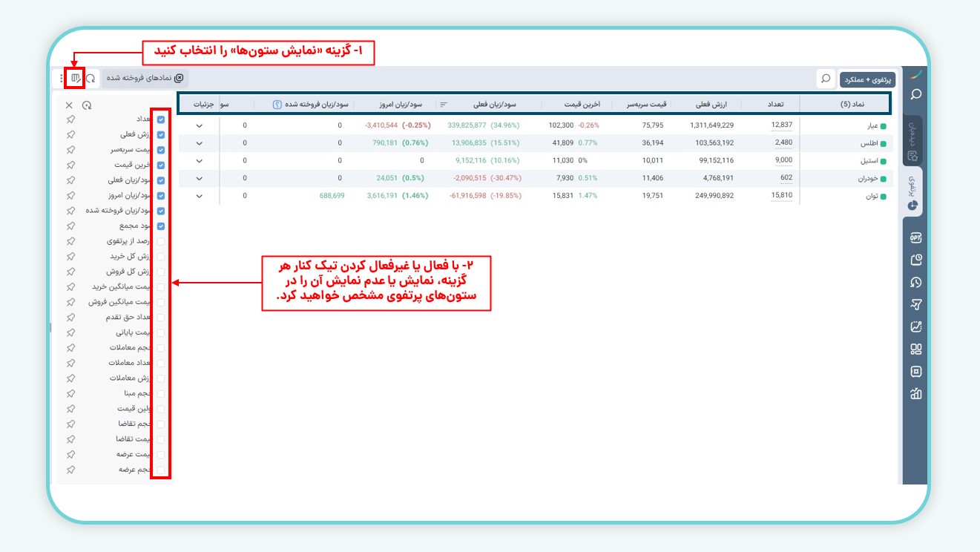Viewport: 980px width, 552px height.
Task: Pin the سود/زیان امروز column
Action: pyautogui.click(x=70, y=196)
